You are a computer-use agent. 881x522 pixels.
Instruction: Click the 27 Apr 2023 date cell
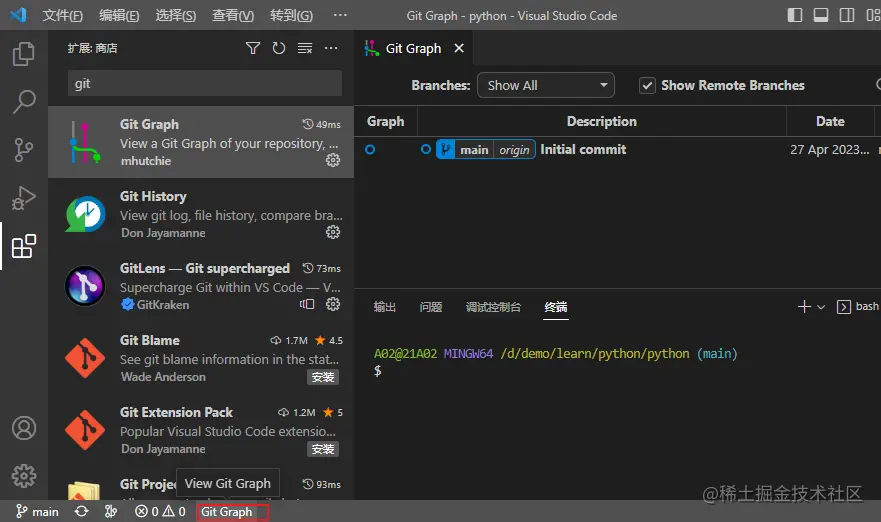click(829, 149)
